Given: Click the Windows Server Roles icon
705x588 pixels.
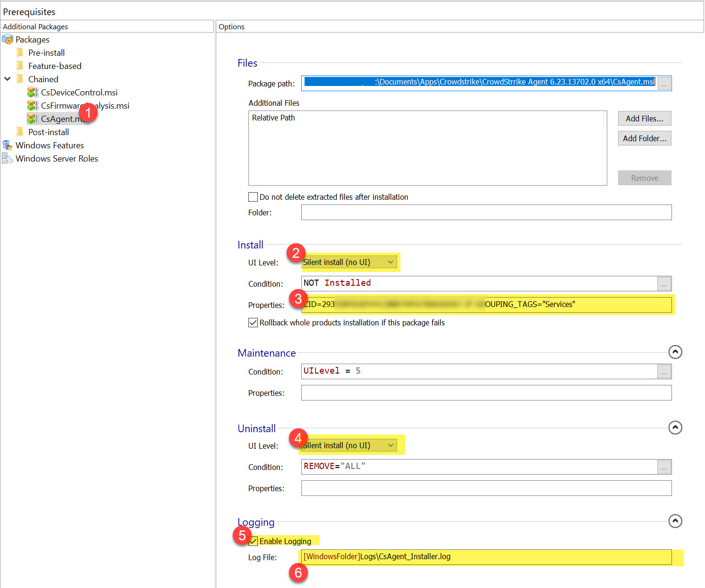Looking at the screenshot, I should (8, 158).
